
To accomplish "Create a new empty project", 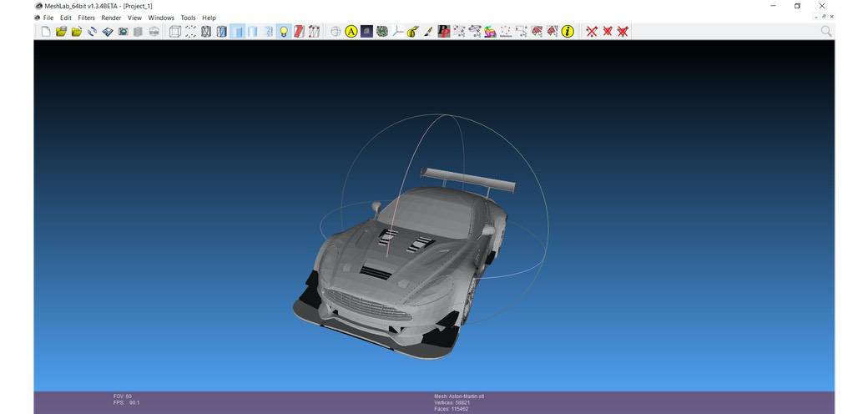I will 46,32.
